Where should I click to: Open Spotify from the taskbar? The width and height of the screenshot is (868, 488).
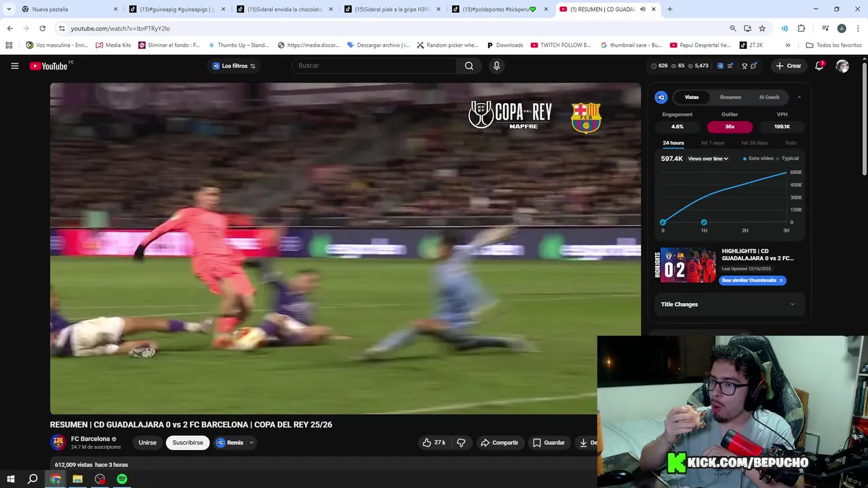tap(122, 479)
